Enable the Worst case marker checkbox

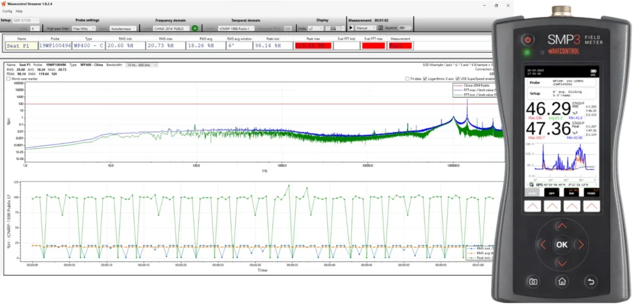tap(8, 79)
